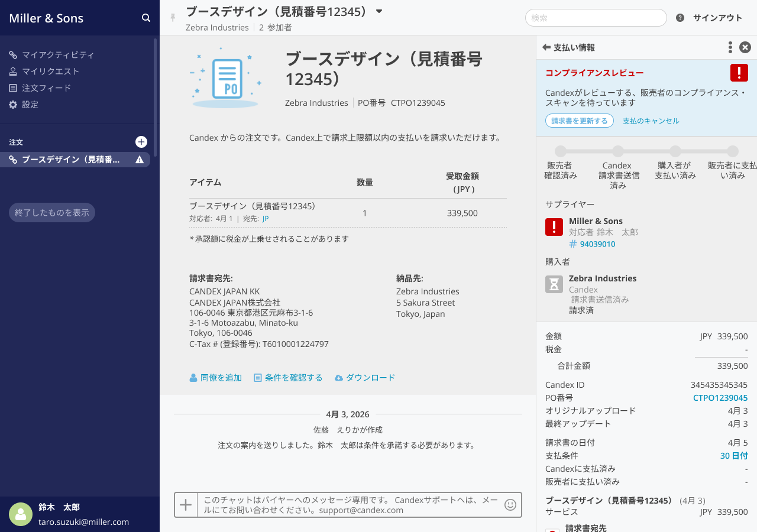Open the three-dot menu in payment panel
The width and height of the screenshot is (757, 532).
click(x=730, y=47)
